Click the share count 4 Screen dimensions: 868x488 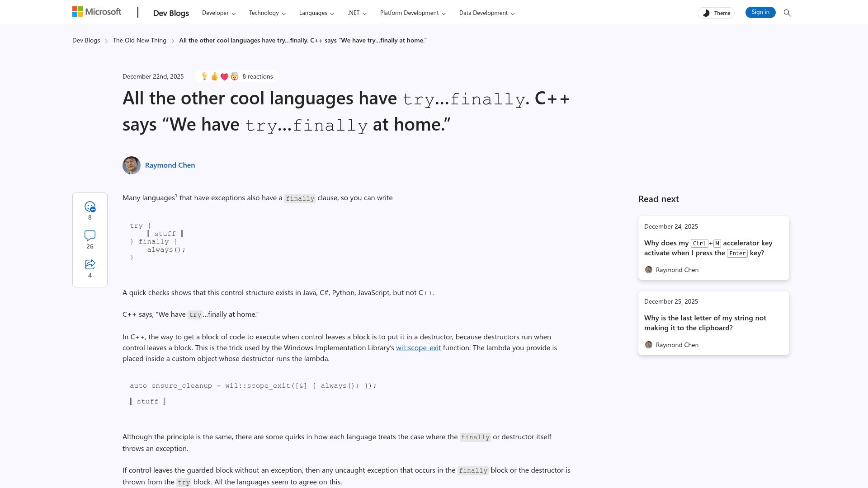pyautogui.click(x=90, y=275)
